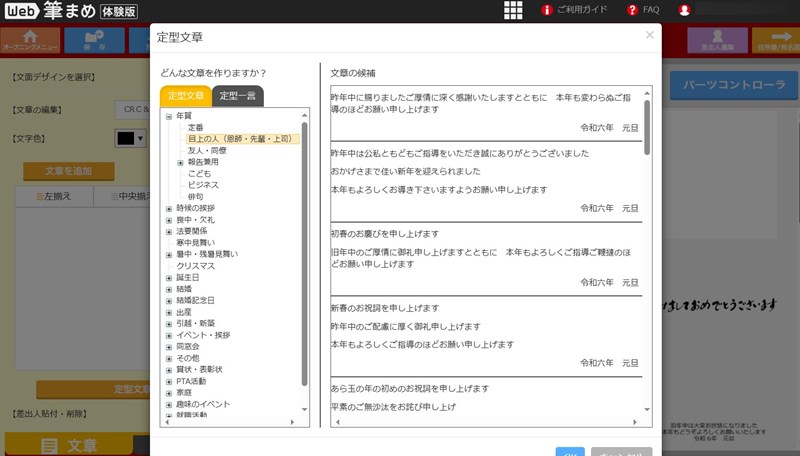Open the パーツコントローラ panel button
Image resolution: width=800 pixels, height=456 pixels.
point(733,85)
